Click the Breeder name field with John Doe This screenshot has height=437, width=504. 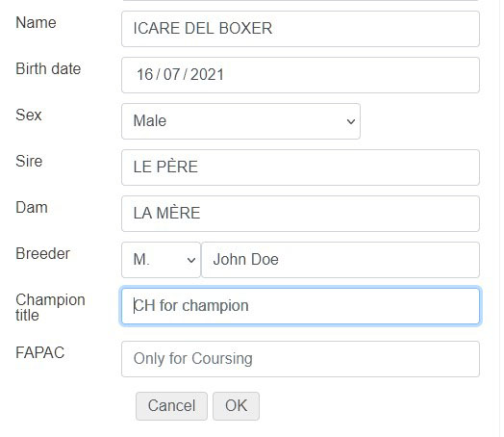tap(340, 260)
